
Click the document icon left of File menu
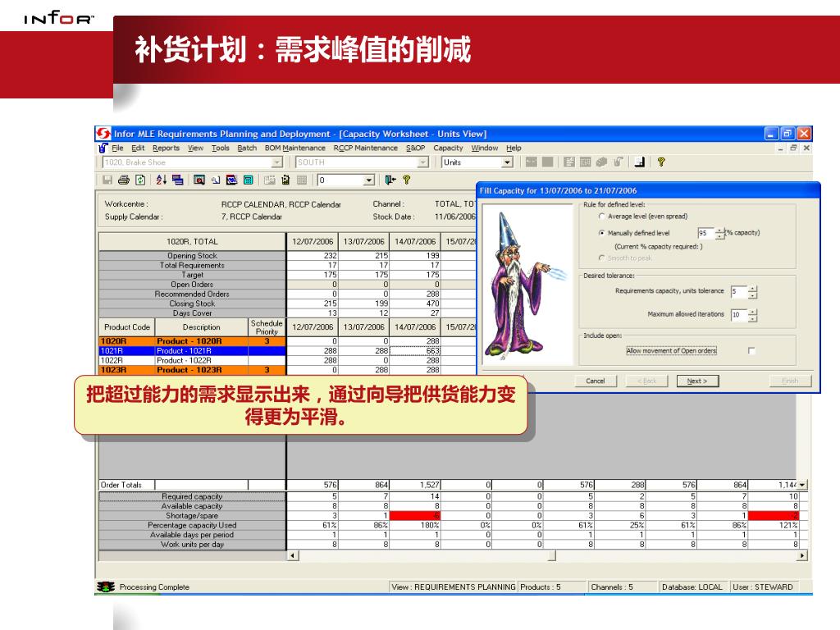pyautogui.click(x=103, y=148)
